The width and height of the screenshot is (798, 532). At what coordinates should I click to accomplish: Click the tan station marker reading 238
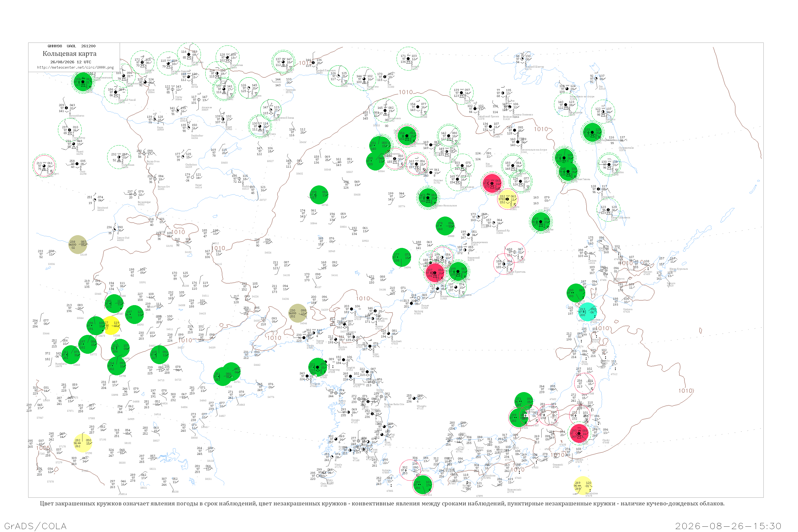(x=78, y=244)
